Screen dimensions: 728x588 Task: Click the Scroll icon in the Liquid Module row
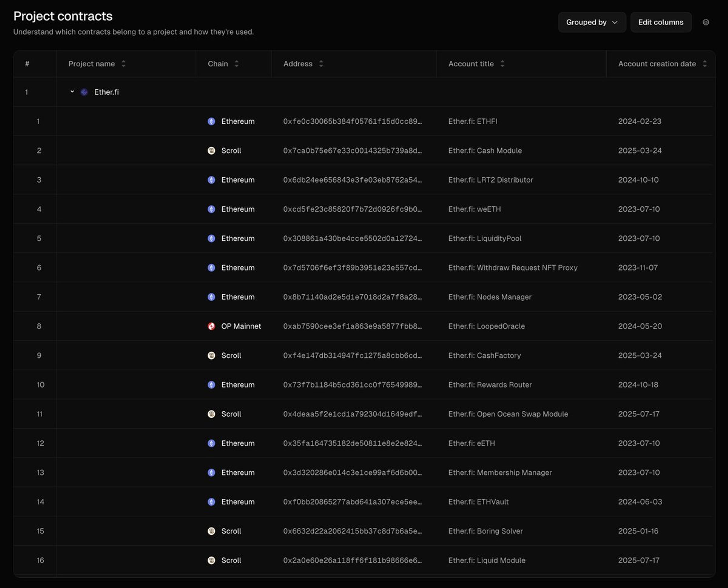click(211, 560)
